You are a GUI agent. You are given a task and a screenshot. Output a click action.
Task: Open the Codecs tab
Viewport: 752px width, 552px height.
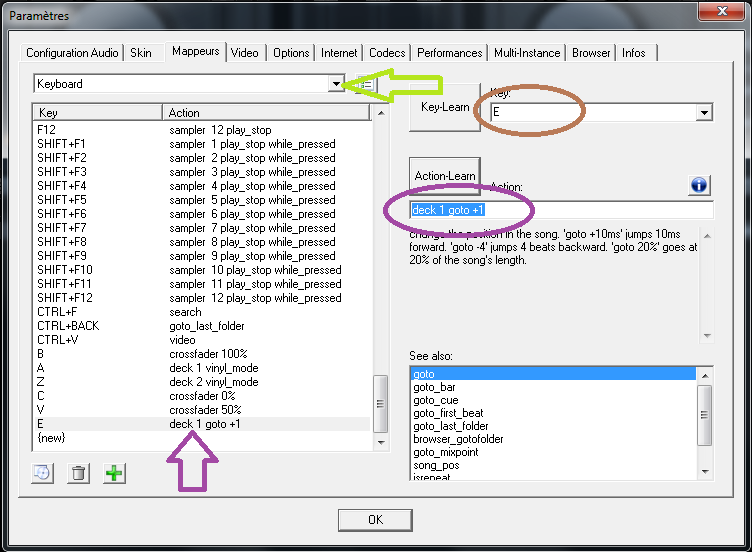coord(387,53)
